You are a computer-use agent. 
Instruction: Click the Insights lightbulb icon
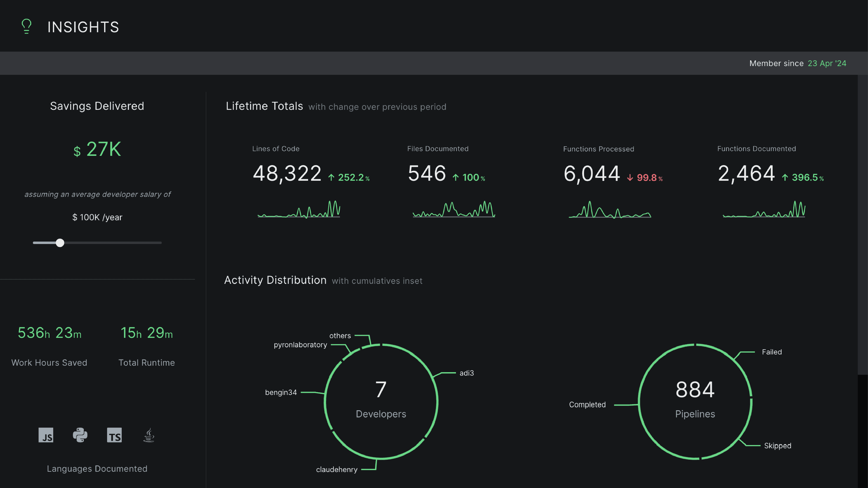tap(27, 27)
